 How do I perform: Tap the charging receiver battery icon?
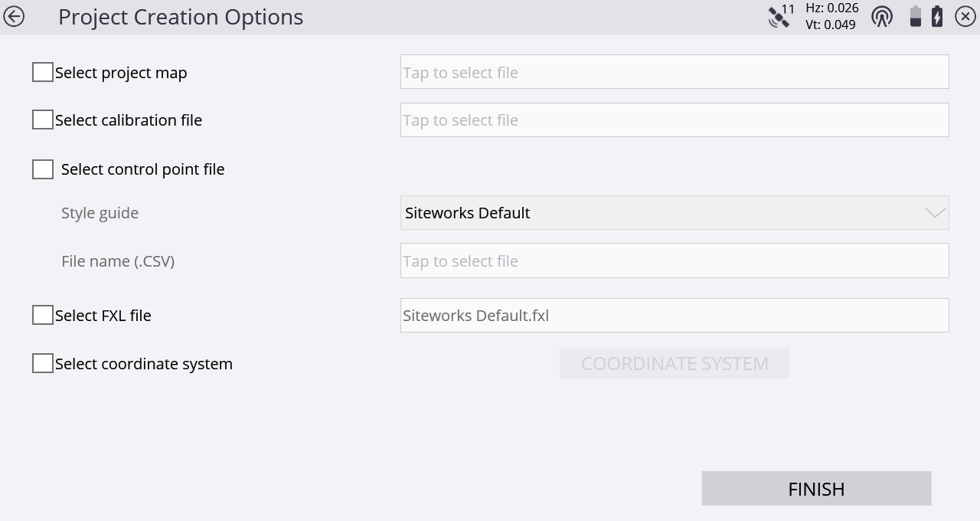pyautogui.click(x=937, y=16)
